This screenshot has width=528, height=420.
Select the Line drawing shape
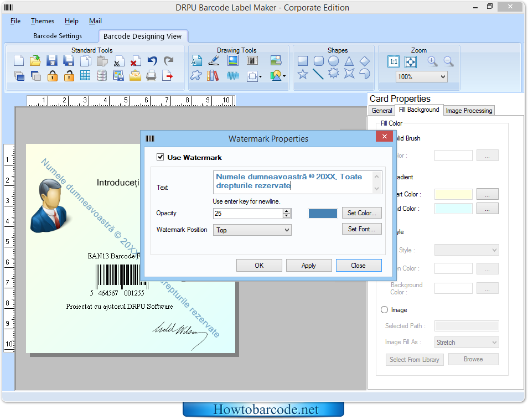point(318,74)
